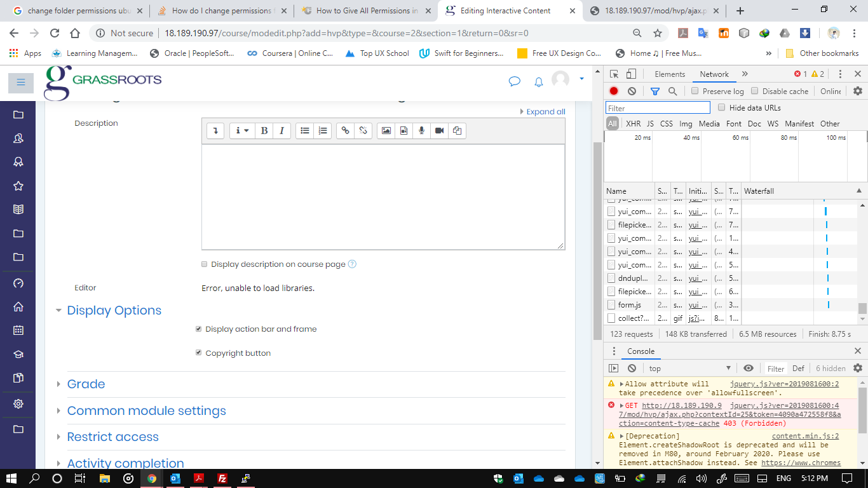The height and width of the screenshot is (488, 868).
Task: Open the Online throttling dropdown
Action: click(x=831, y=91)
